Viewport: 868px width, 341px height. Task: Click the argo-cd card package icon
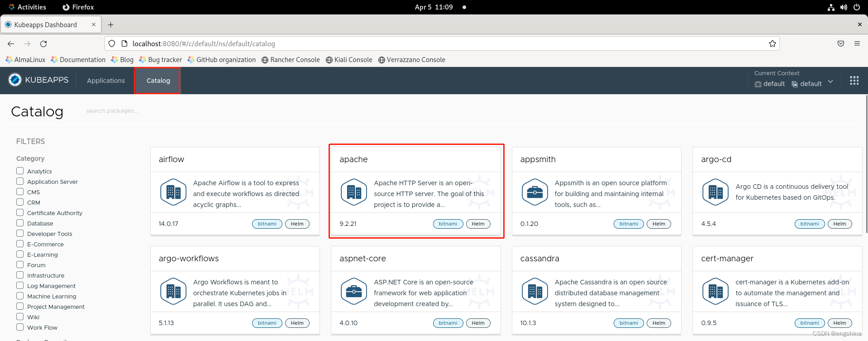pos(715,192)
